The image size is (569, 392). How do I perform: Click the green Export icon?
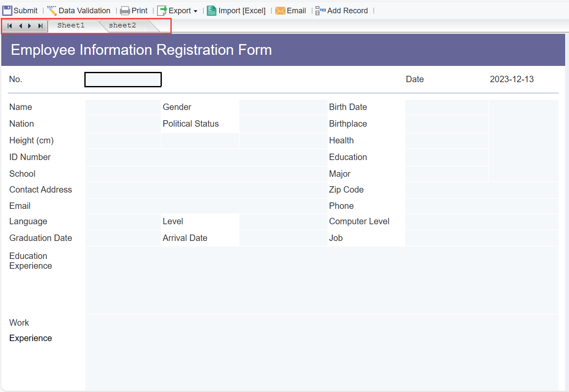[x=161, y=10]
